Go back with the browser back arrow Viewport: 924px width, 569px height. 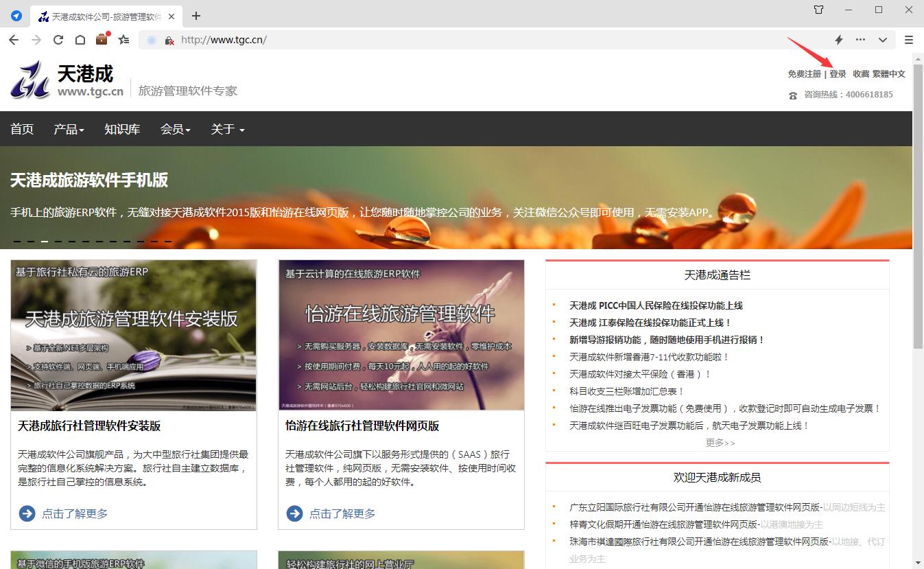[x=14, y=40]
